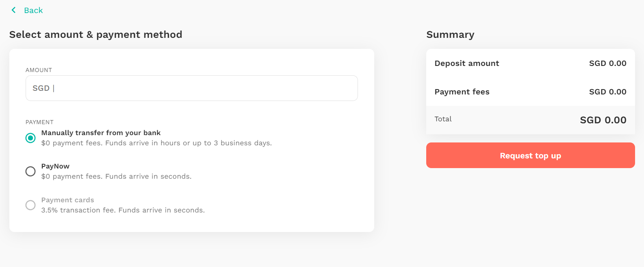Image resolution: width=644 pixels, height=267 pixels.
Task: Click the 'Deposit amount' summary label
Action: coord(467,63)
